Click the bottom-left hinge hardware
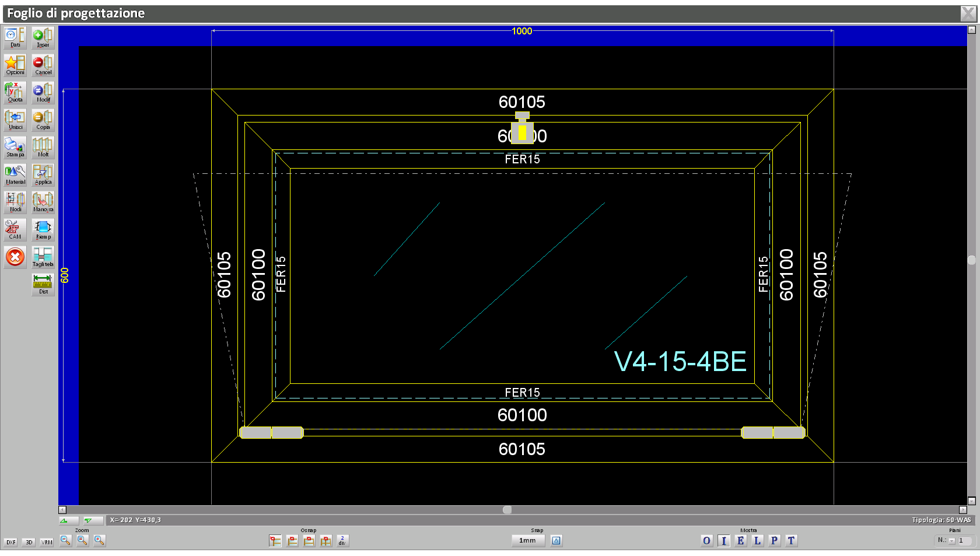Viewport: 980px width, 556px height. pos(271,433)
